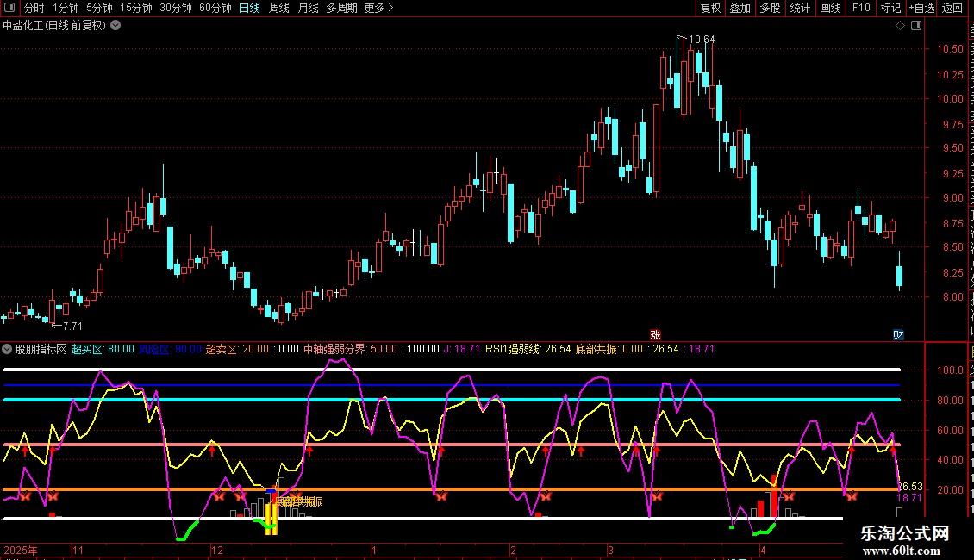Select the 5分钟 period tab
Image resolution: width=974 pixels, height=560 pixels.
pyautogui.click(x=99, y=8)
